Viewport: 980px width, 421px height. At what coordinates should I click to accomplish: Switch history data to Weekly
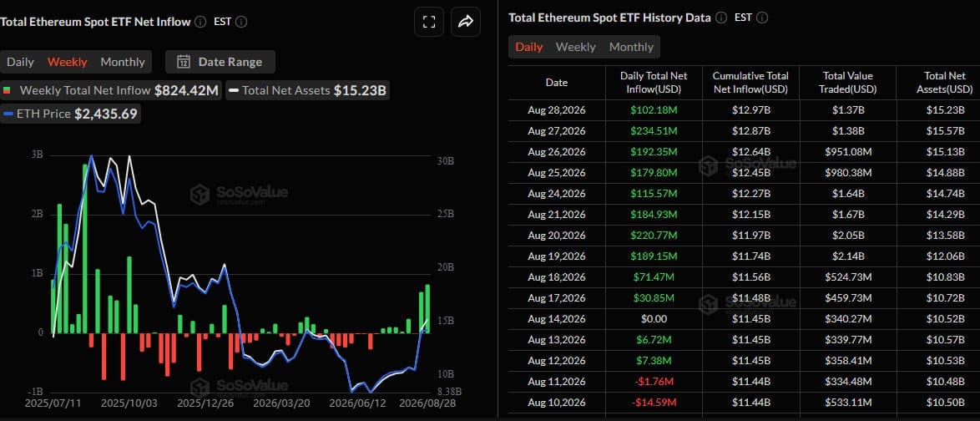tap(576, 47)
